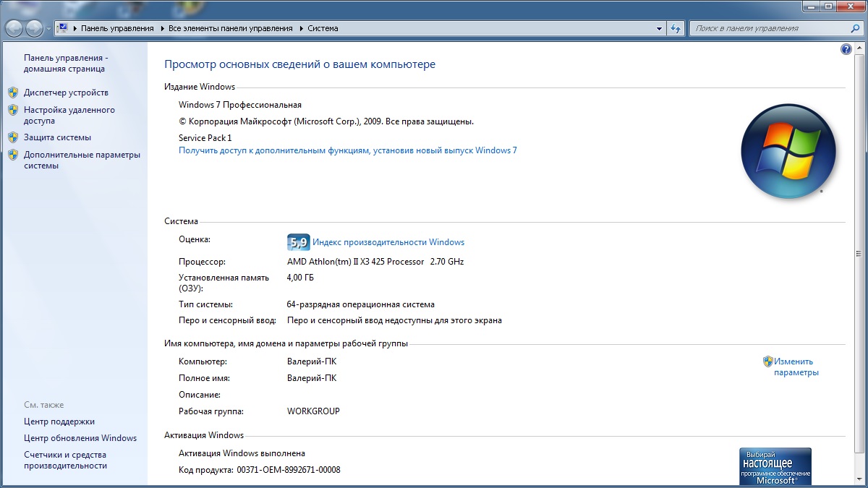Click the 5,9 performance score badge
The height and width of the screenshot is (488, 868).
click(x=298, y=242)
